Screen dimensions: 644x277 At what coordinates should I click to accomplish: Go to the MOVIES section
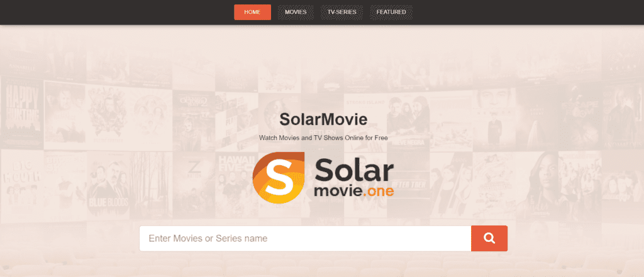[x=296, y=12]
